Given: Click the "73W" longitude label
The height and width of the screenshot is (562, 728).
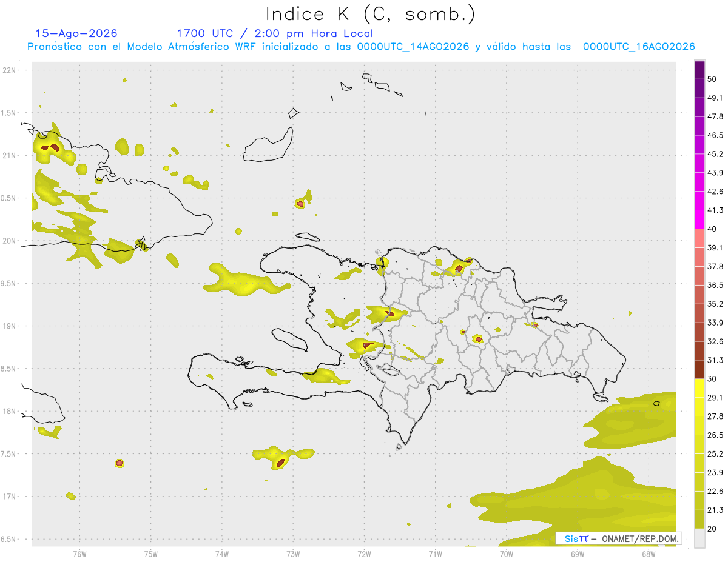Looking at the screenshot, I should point(293,554).
